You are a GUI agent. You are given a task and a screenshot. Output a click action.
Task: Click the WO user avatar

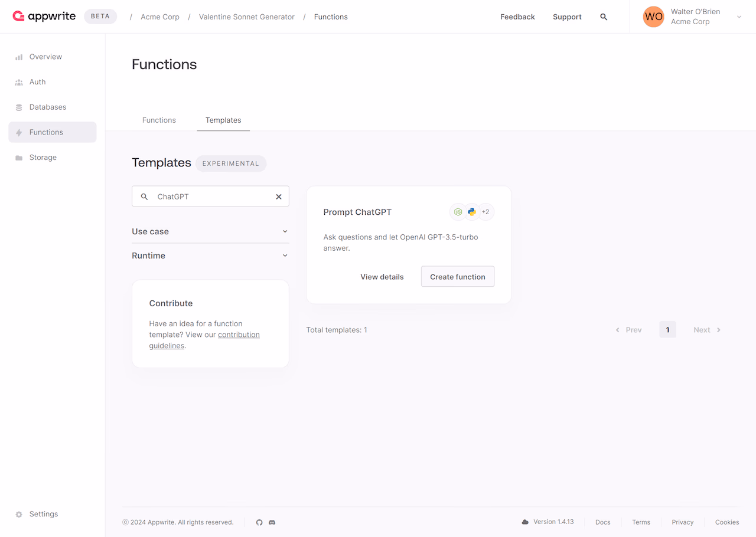pyautogui.click(x=653, y=17)
